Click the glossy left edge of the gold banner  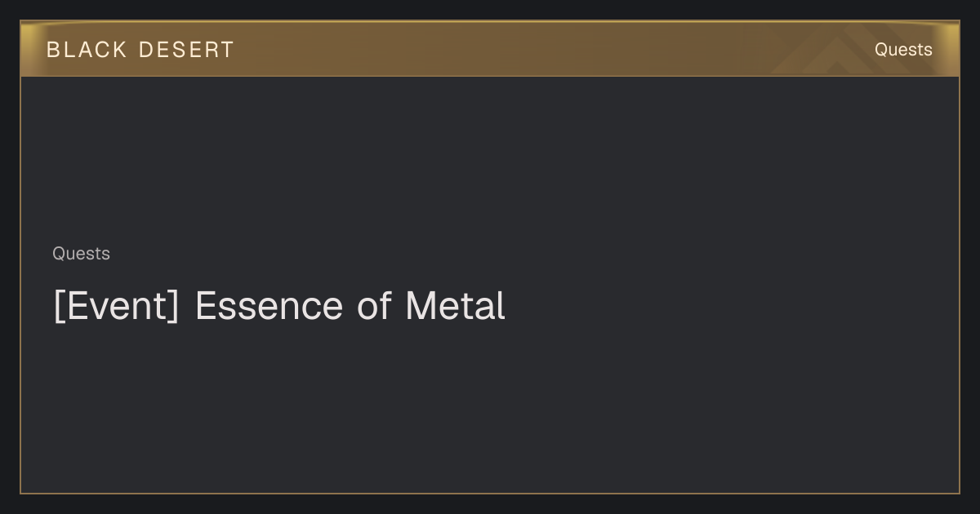click(29, 49)
